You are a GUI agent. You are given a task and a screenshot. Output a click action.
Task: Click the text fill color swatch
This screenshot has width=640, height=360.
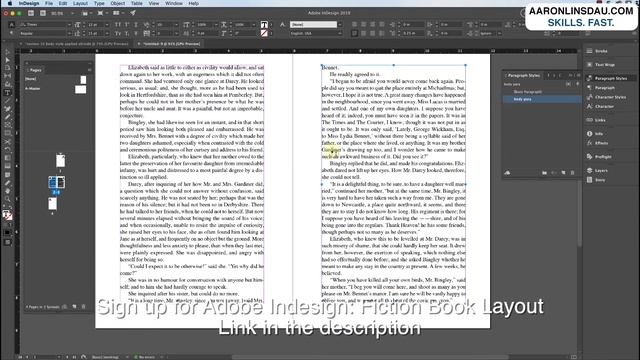(264, 25)
